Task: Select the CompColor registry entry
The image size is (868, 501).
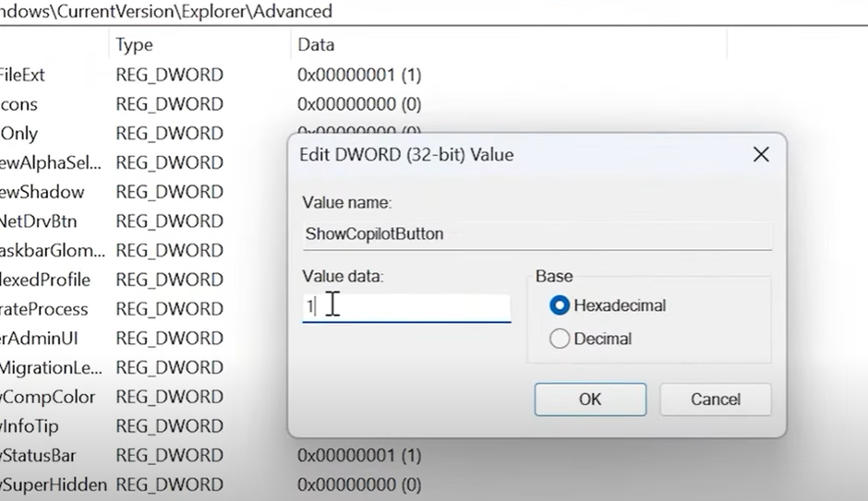Action: point(48,397)
